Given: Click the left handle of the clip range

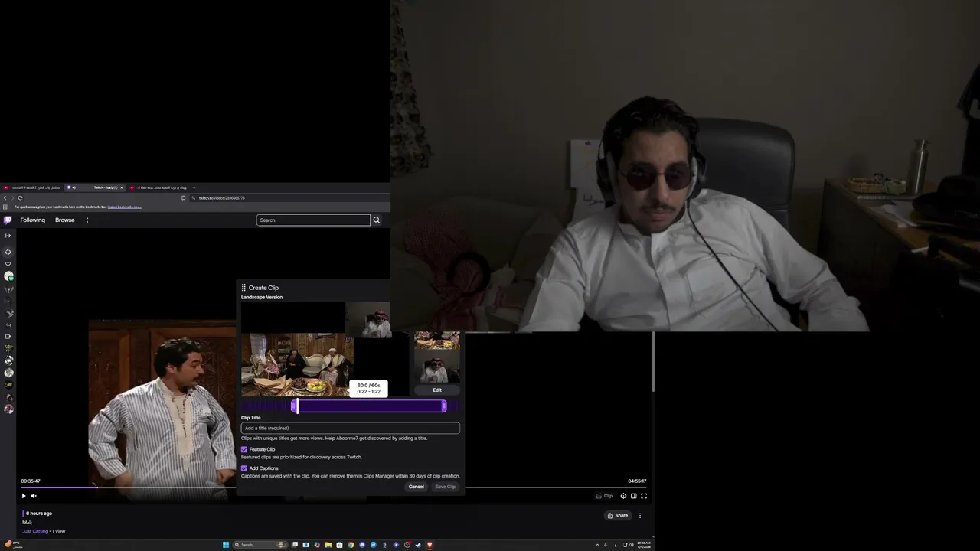Looking at the screenshot, I should [x=295, y=406].
